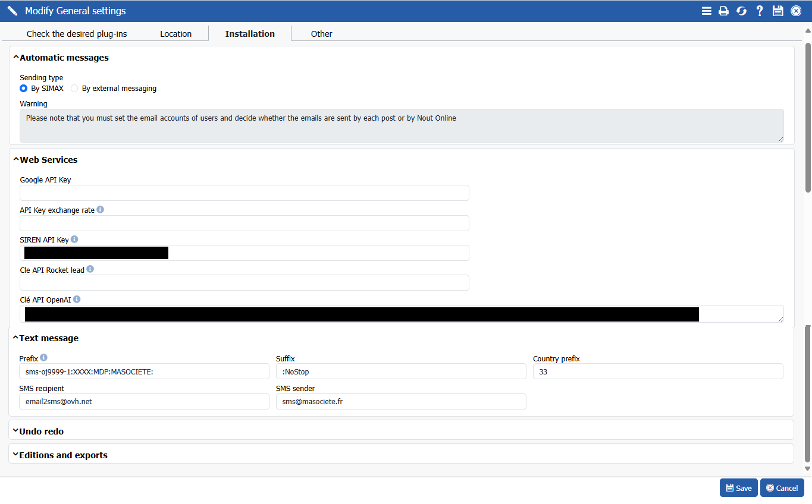The width and height of the screenshot is (812, 504).
Task: Open the Check the desired plug-ins tab
Action: pos(77,34)
